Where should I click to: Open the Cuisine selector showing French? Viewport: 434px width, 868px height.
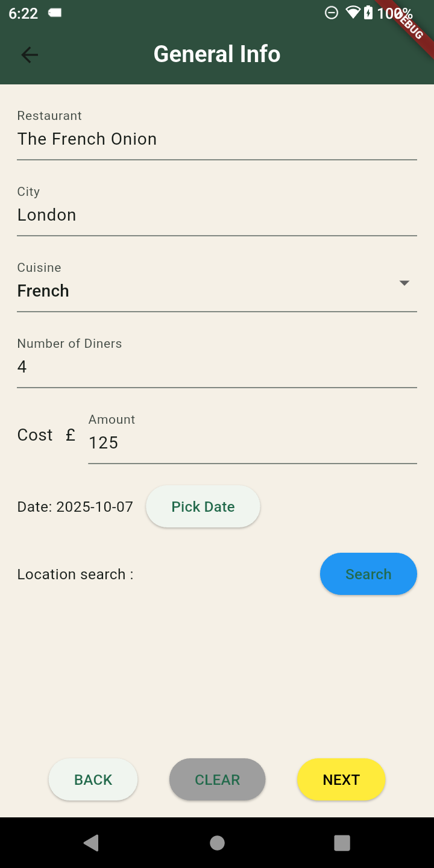coord(205,291)
